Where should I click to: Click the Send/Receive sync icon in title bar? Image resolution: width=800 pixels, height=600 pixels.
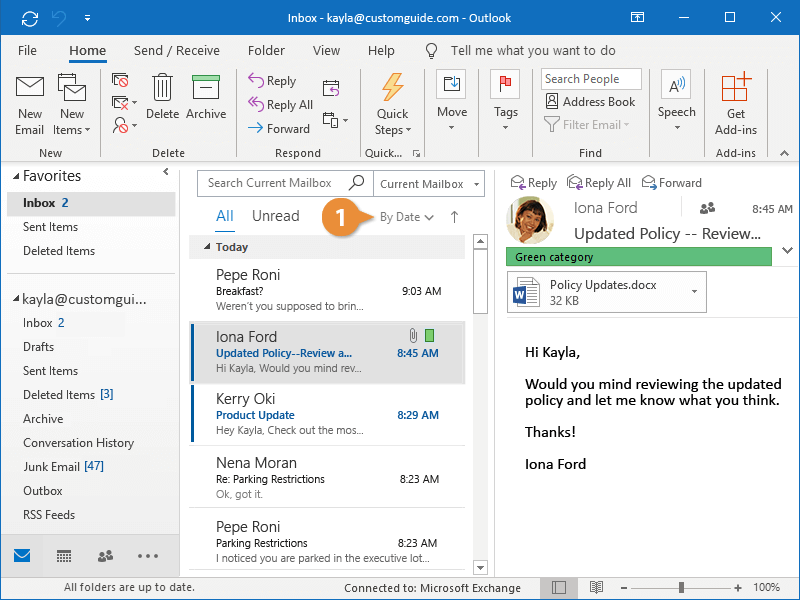[30, 18]
